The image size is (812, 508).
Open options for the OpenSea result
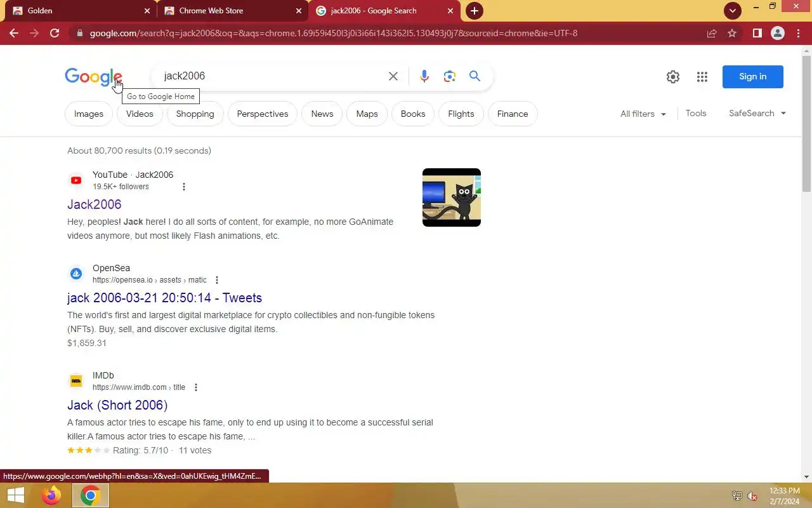pyautogui.click(x=217, y=280)
